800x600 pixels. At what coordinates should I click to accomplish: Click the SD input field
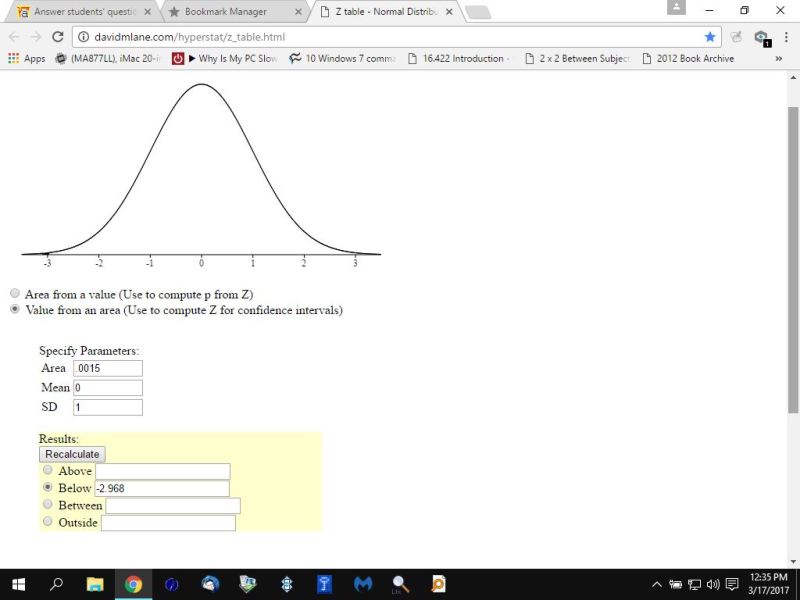coord(108,407)
